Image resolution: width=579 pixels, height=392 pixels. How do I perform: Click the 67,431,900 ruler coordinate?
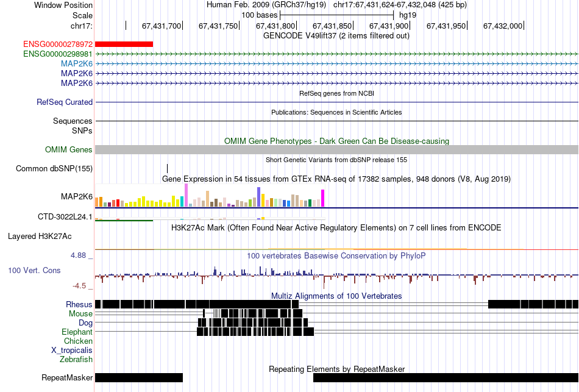[x=389, y=26]
